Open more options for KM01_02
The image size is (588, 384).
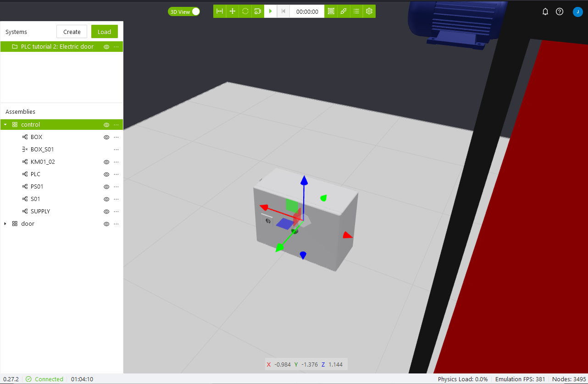(116, 162)
